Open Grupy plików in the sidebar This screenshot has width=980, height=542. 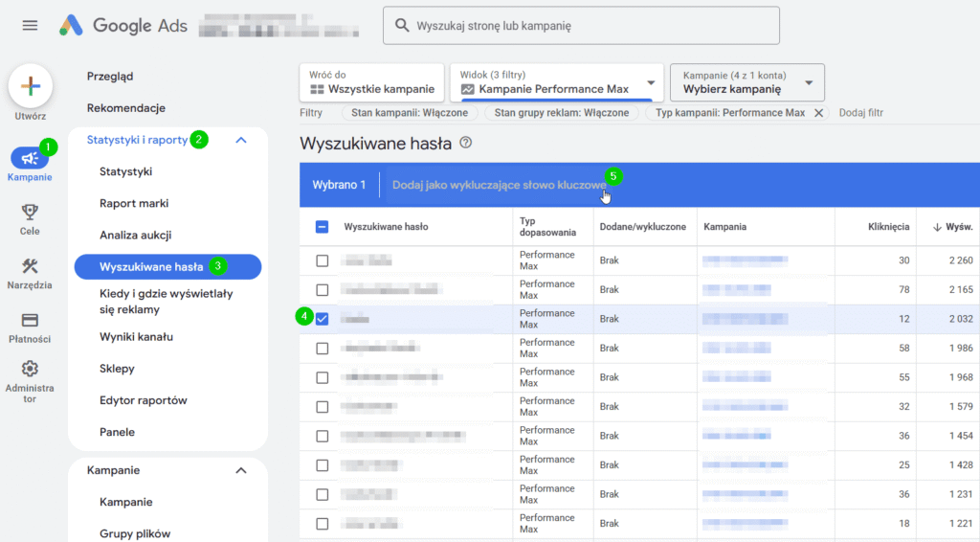[135, 534]
